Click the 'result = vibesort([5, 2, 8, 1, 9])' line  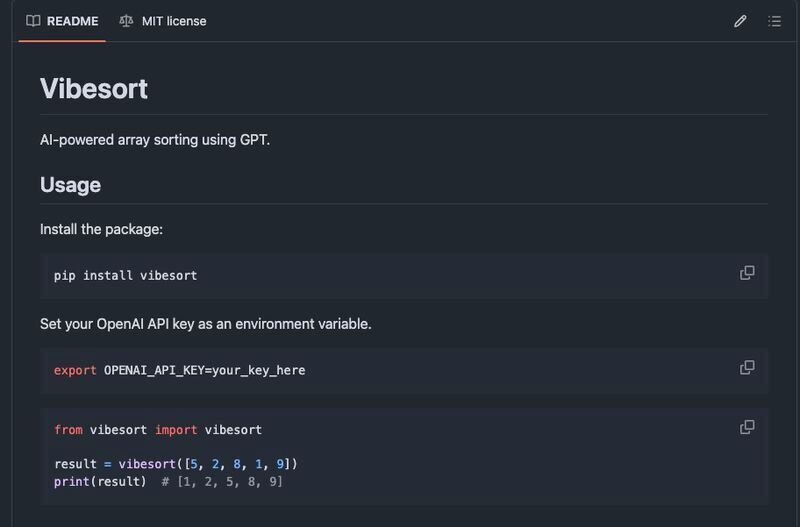176,464
